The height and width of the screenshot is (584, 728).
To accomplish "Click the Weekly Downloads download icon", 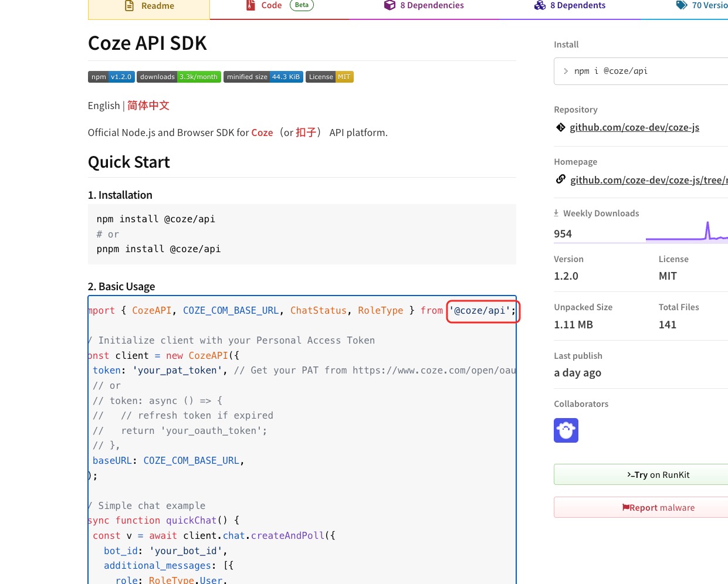I will pyautogui.click(x=556, y=213).
